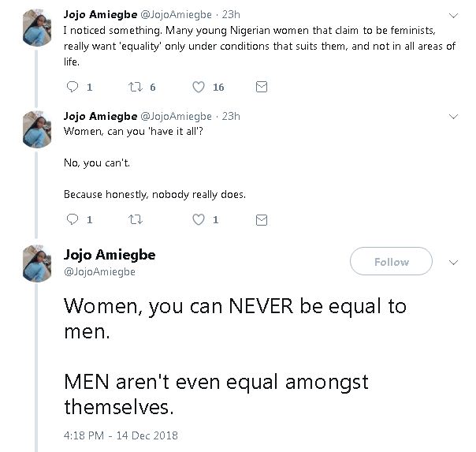This screenshot has width=476, height=452.
Task: Reply to the 'have it all' tweet
Action: click(73, 219)
